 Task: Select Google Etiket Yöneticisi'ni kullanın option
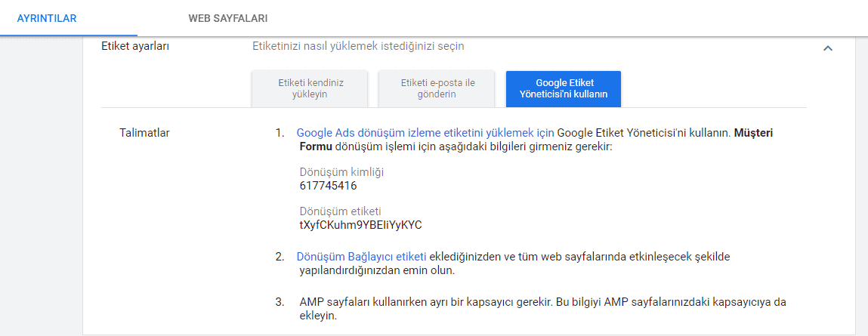click(564, 88)
